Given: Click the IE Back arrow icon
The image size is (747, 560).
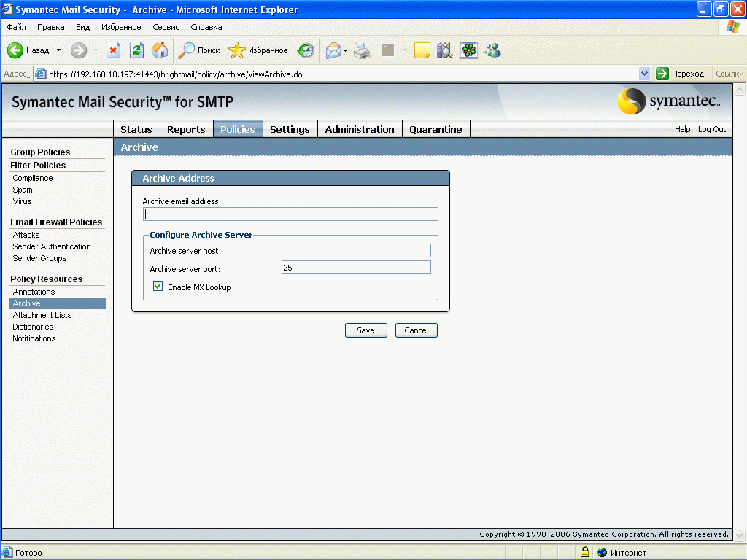Looking at the screenshot, I should (15, 50).
